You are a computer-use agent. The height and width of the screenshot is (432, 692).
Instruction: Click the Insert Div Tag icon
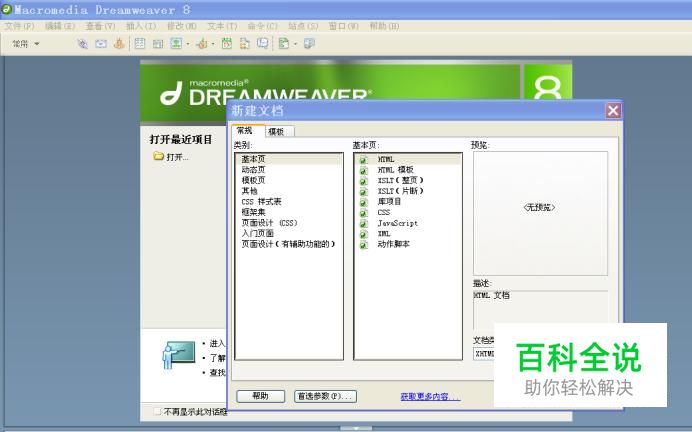(x=158, y=43)
